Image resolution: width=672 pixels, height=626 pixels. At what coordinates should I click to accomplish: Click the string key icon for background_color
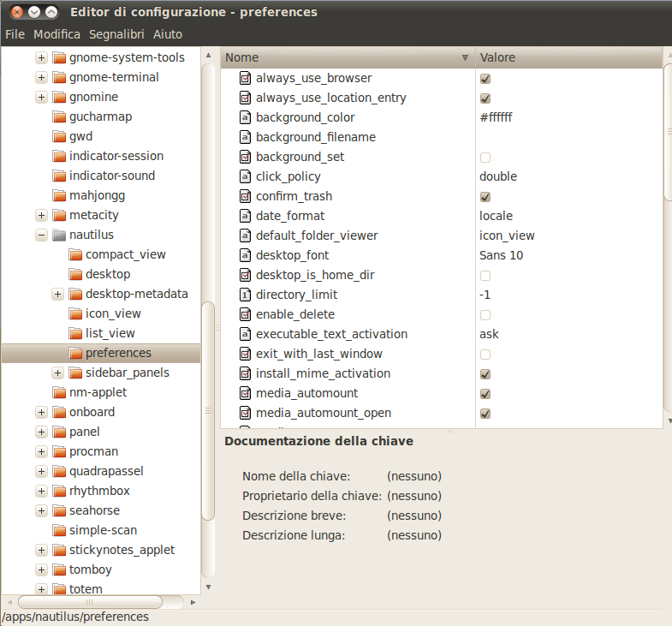point(245,117)
